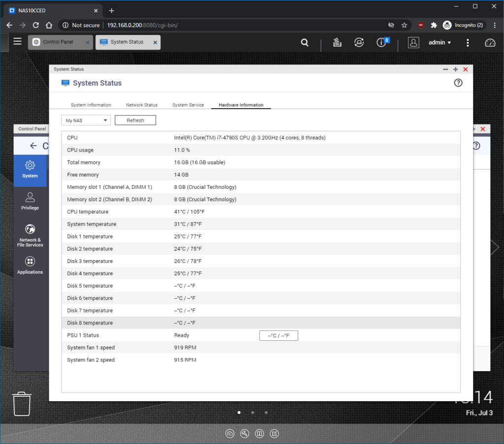The height and width of the screenshot is (444, 504).
Task: Reload the browser page
Action: 35,25
